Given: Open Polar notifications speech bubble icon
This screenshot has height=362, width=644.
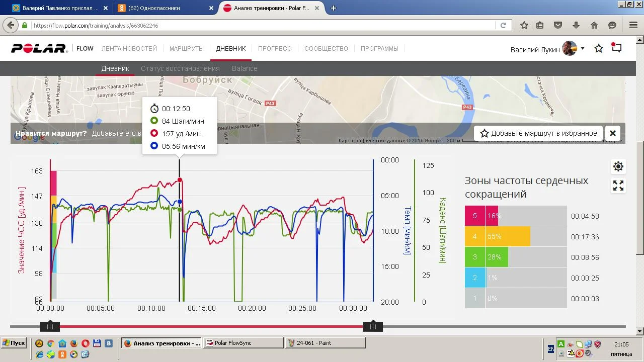Looking at the screenshot, I should tap(616, 48).
